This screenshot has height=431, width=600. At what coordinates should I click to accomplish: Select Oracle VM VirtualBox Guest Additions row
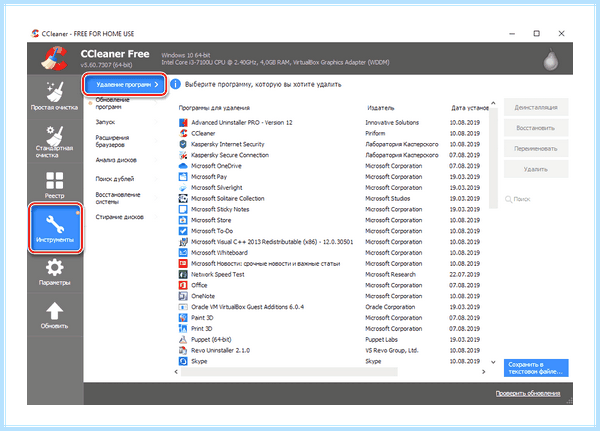pyautogui.click(x=330, y=307)
